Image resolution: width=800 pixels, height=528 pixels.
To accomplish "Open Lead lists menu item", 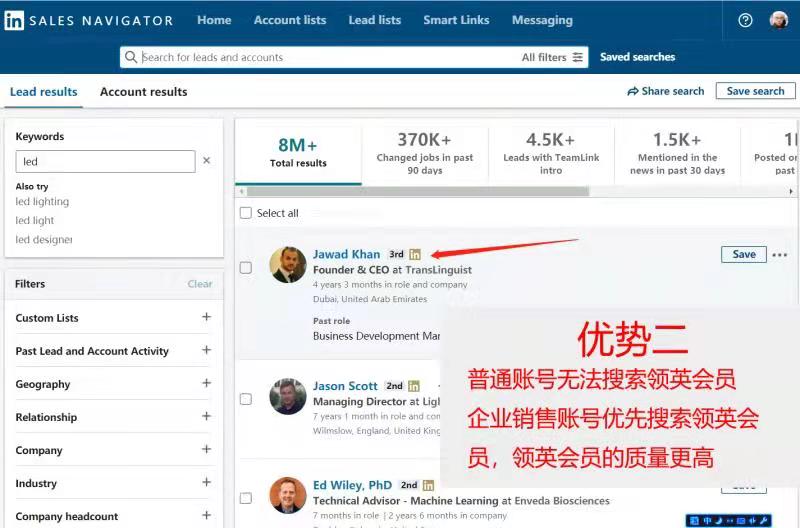I will [x=374, y=20].
